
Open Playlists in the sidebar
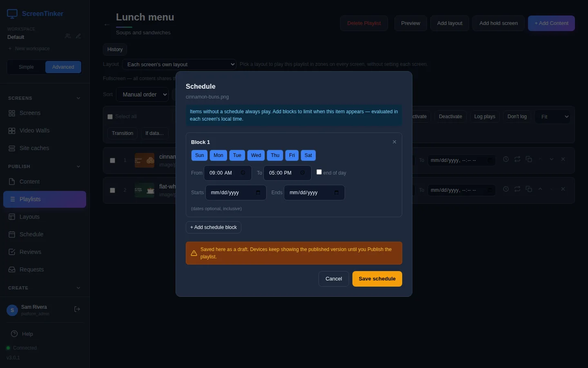pyautogui.click(x=45, y=200)
